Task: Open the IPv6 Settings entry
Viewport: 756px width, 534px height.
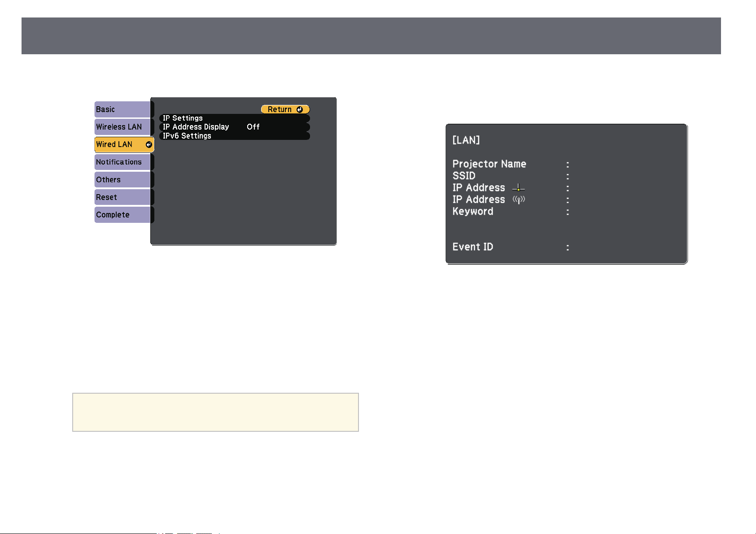Action: pyautogui.click(x=235, y=136)
